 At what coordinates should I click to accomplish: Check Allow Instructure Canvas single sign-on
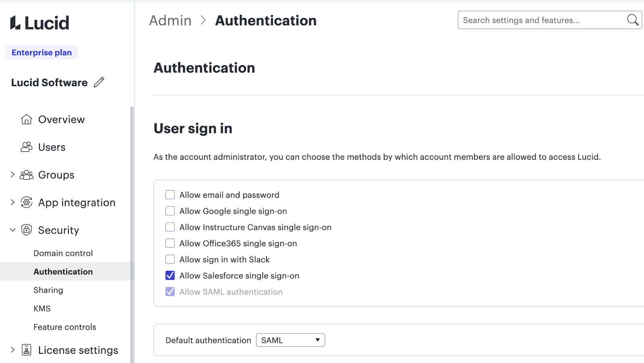point(170,227)
